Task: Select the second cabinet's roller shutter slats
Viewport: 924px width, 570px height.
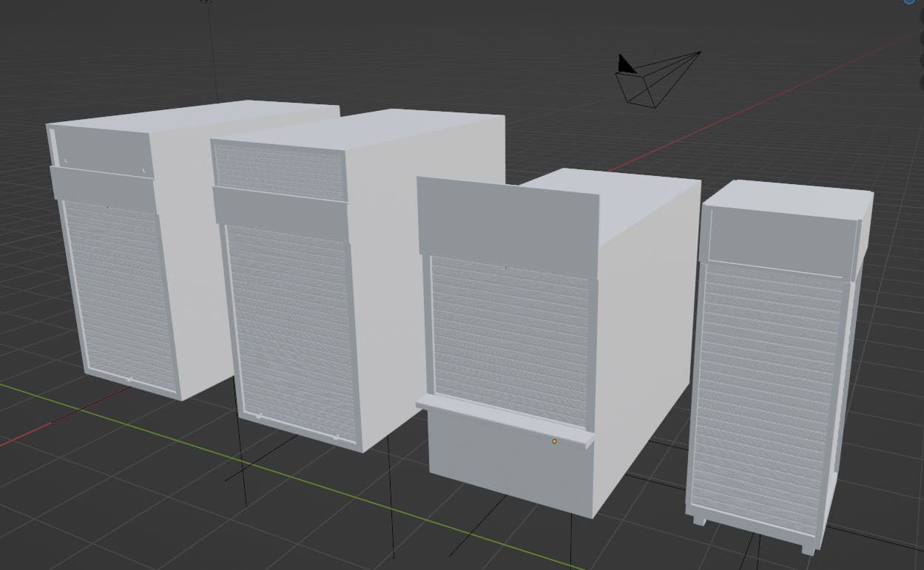Action: 290,327
